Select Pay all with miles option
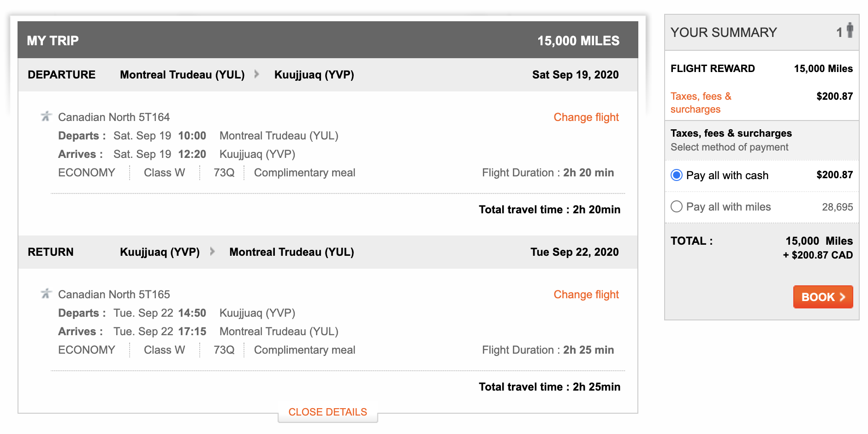 click(x=677, y=206)
